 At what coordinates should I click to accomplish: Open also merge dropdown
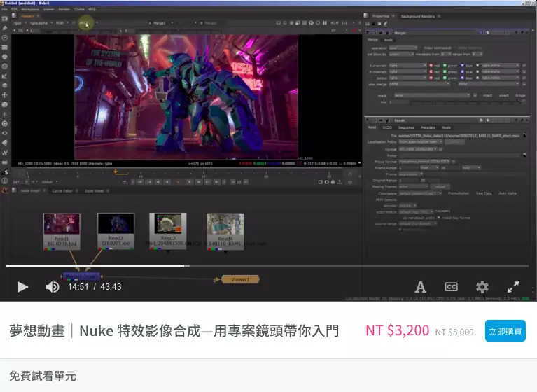coord(419,84)
